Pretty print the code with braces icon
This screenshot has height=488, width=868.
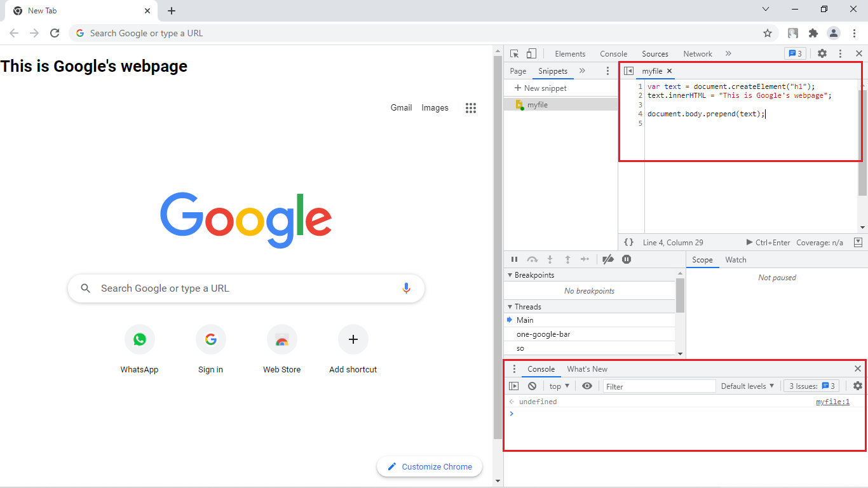pos(628,243)
